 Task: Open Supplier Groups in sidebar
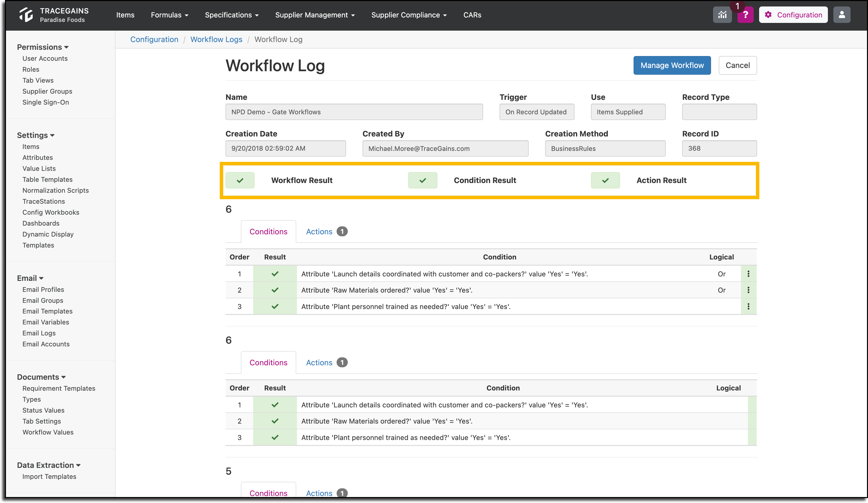click(47, 91)
